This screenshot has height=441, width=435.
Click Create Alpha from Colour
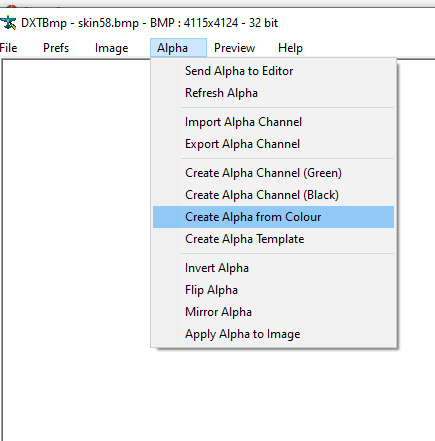click(273, 217)
